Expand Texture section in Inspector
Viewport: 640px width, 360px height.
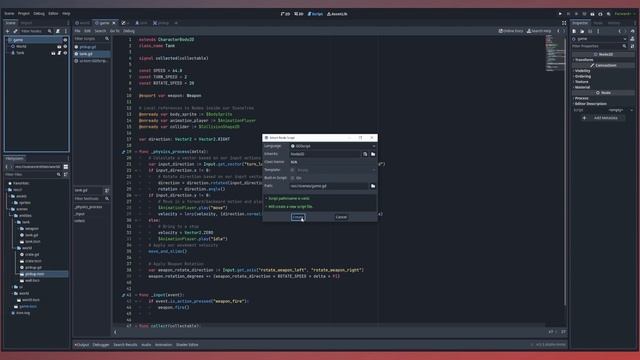pyautogui.click(x=582, y=82)
